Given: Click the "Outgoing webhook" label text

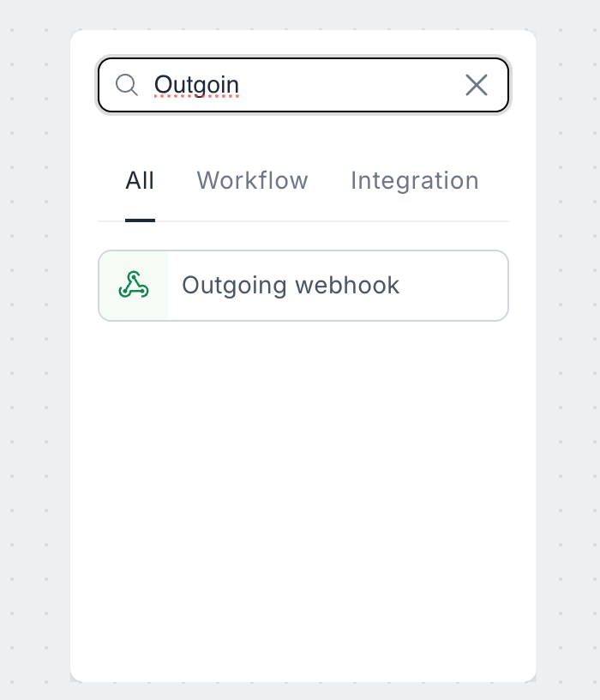Looking at the screenshot, I should 291,286.
